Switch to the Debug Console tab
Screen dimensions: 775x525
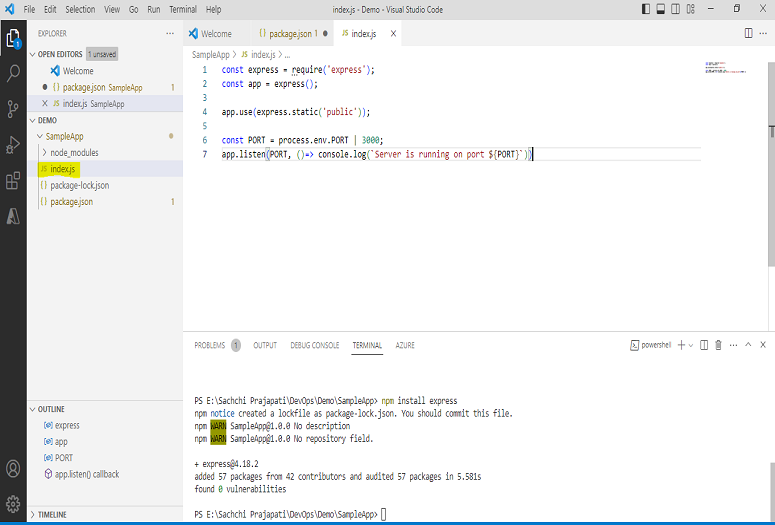click(315, 345)
